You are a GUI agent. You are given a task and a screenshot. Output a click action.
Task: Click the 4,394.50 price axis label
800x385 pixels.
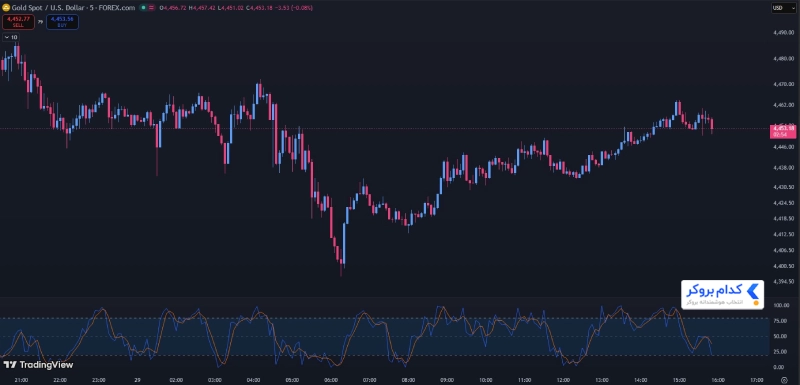point(783,281)
